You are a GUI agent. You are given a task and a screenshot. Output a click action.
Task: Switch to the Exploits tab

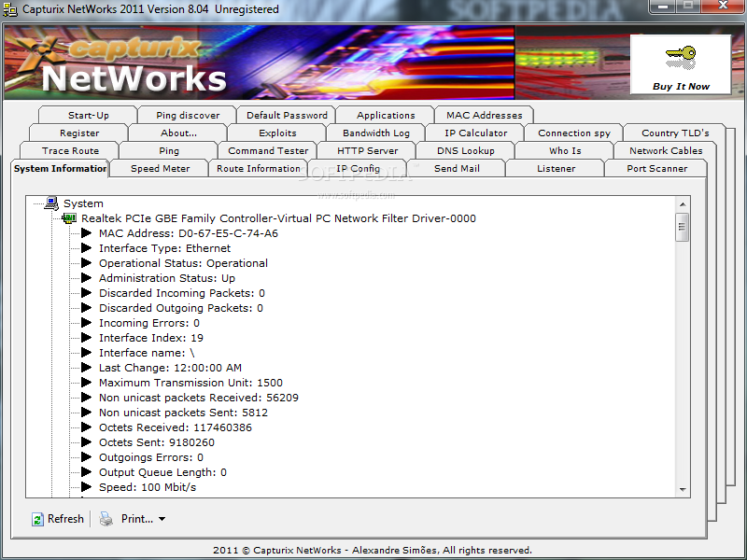click(277, 133)
